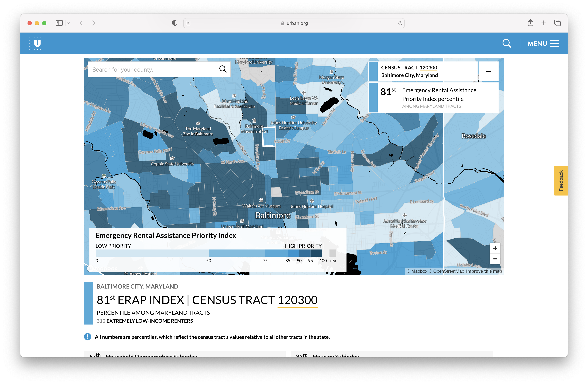588x384 pixels.
Task: Click the Safari share icon
Action: (x=530, y=23)
